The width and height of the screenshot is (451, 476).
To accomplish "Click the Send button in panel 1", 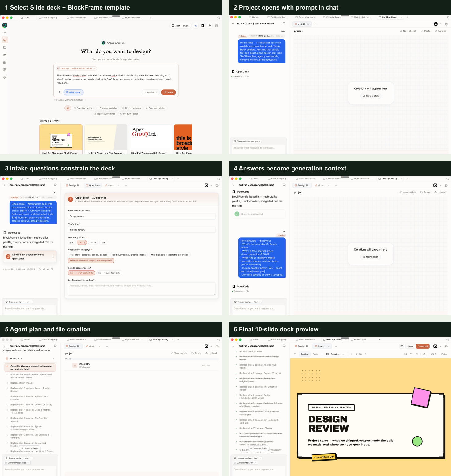I will click(x=168, y=92).
